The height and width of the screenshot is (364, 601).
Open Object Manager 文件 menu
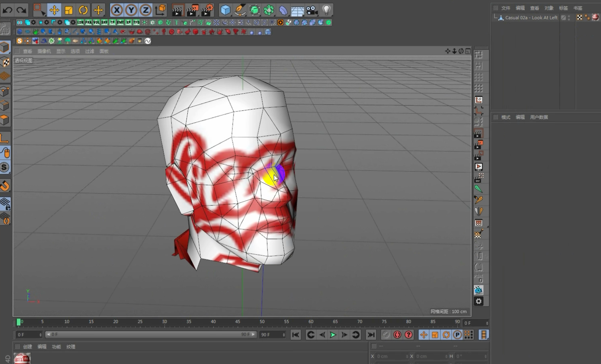click(506, 8)
